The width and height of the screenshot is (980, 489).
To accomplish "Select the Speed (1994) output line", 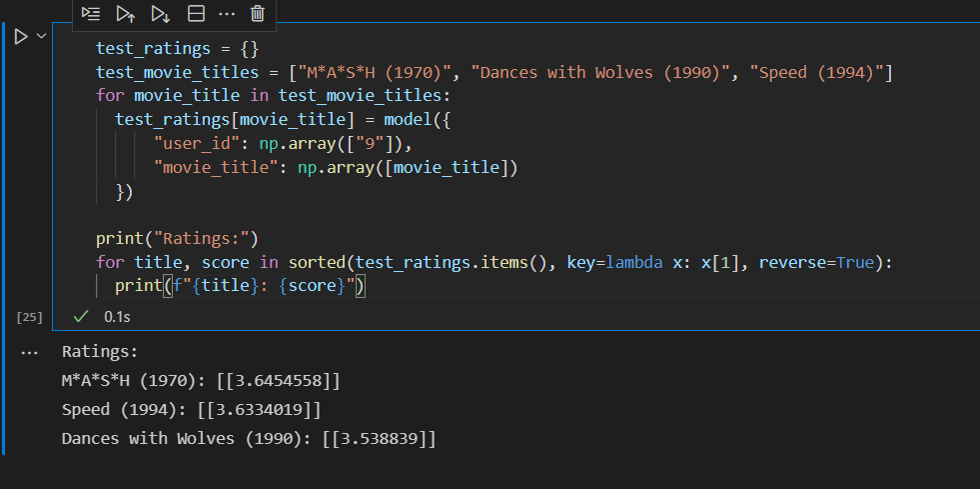I will point(191,410).
